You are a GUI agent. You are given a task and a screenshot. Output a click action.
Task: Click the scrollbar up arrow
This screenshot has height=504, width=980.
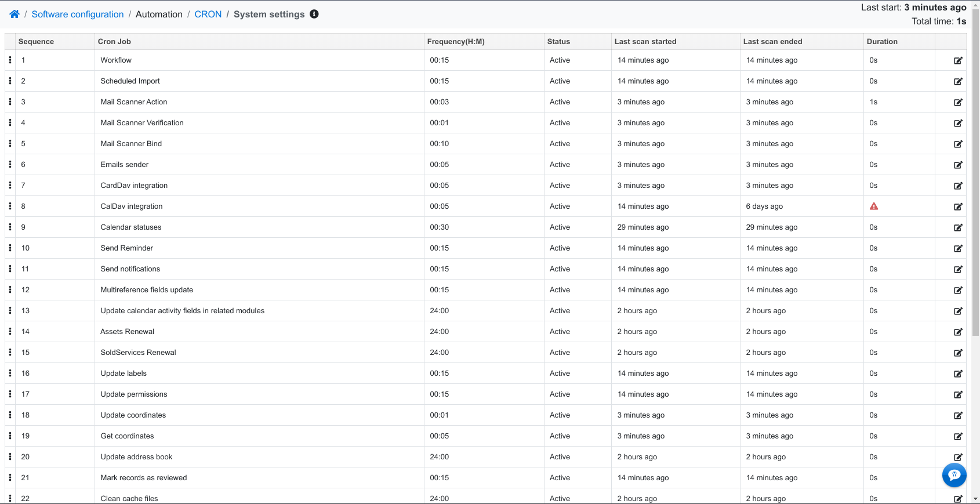pos(975,4)
